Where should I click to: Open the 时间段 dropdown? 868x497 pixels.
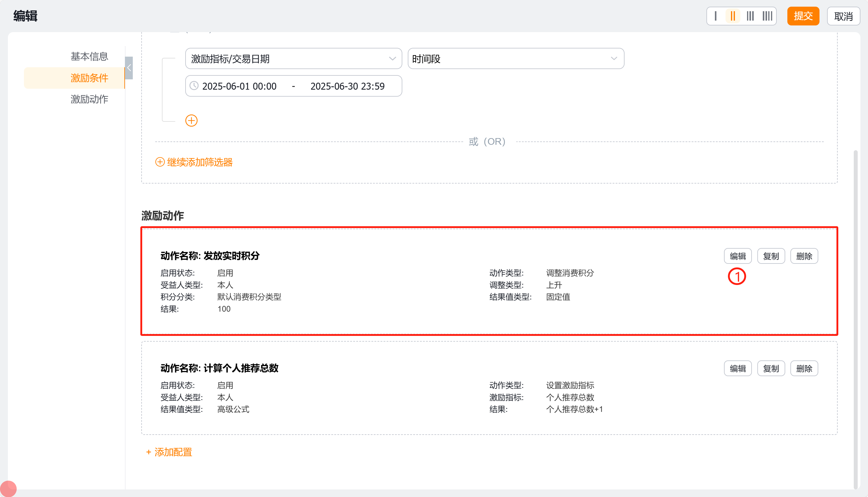515,59
